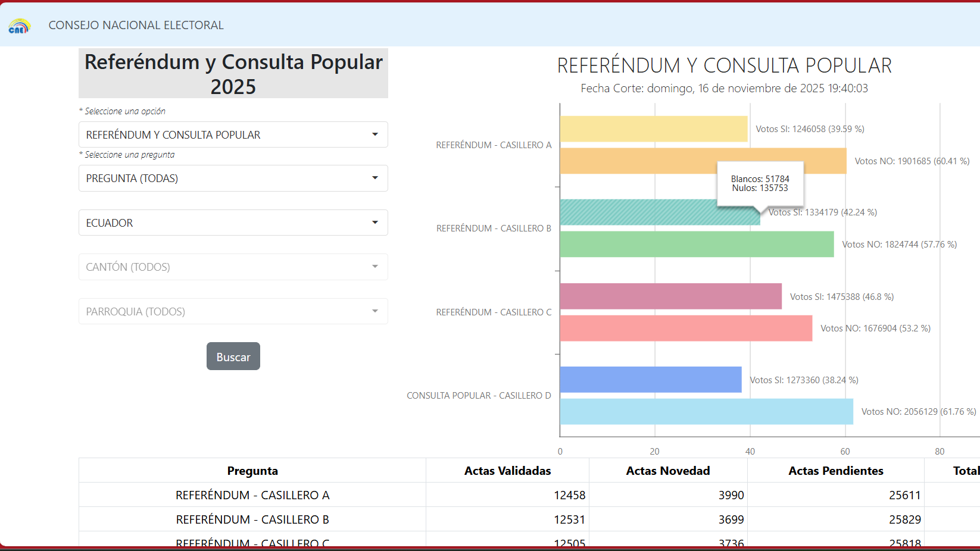This screenshot has height=551, width=980.
Task: Click the Actas Pendientes column header
Action: tap(835, 471)
